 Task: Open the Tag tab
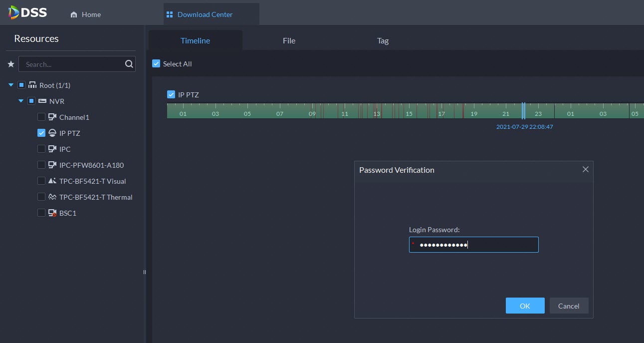click(x=383, y=41)
